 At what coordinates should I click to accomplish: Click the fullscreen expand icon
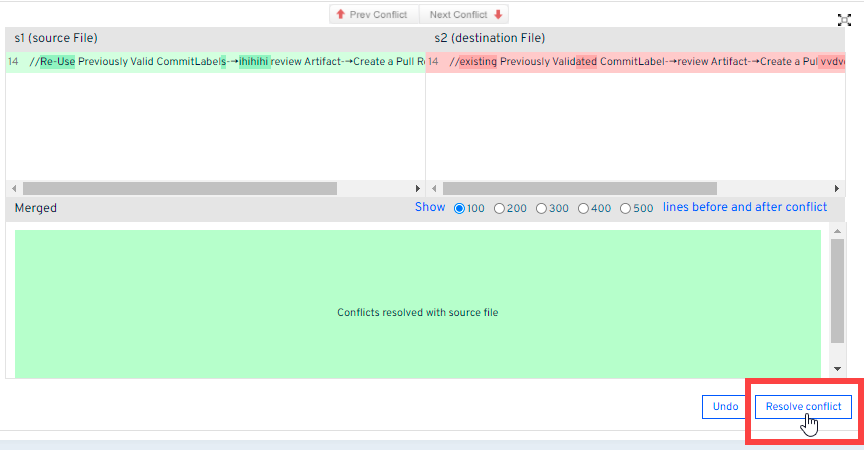pos(844,19)
